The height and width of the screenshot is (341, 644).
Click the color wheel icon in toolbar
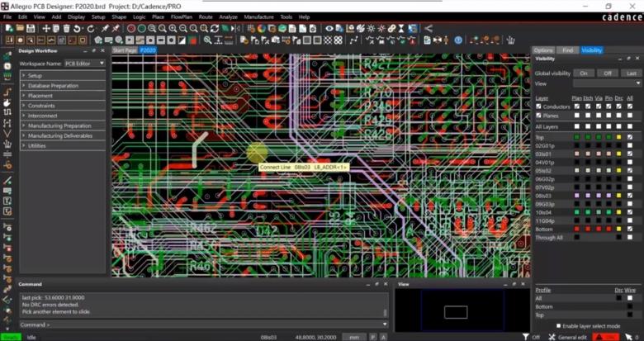coord(261,28)
